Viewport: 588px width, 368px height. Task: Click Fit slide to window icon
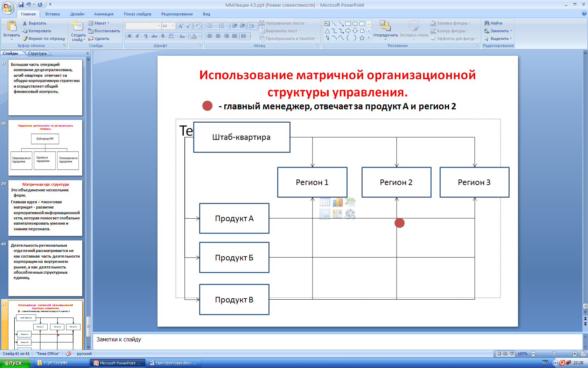point(583,354)
